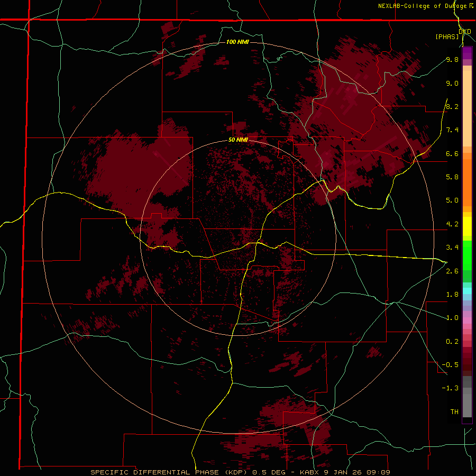Image resolution: width=476 pixels, height=476 pixels.
Task: Click the [PHAS] legend unit label
Action: tap(447, 36)
